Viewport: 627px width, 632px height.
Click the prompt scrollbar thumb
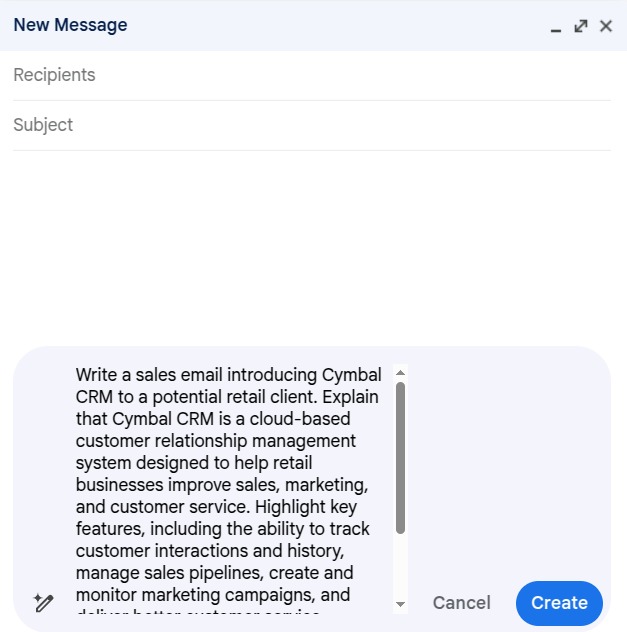pos(401,455)
